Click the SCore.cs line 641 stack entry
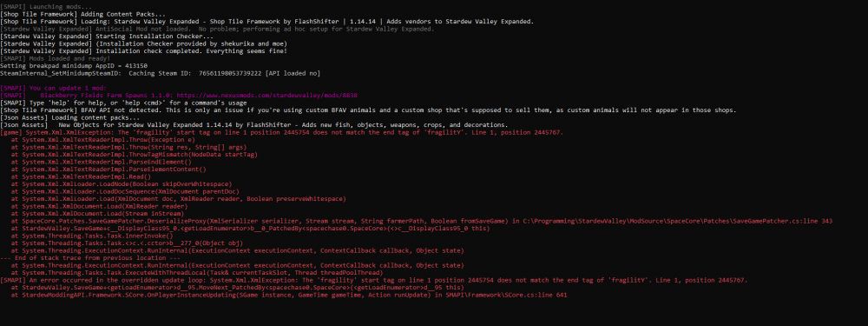Screen dimensions: 868x326 click(289, 296)
